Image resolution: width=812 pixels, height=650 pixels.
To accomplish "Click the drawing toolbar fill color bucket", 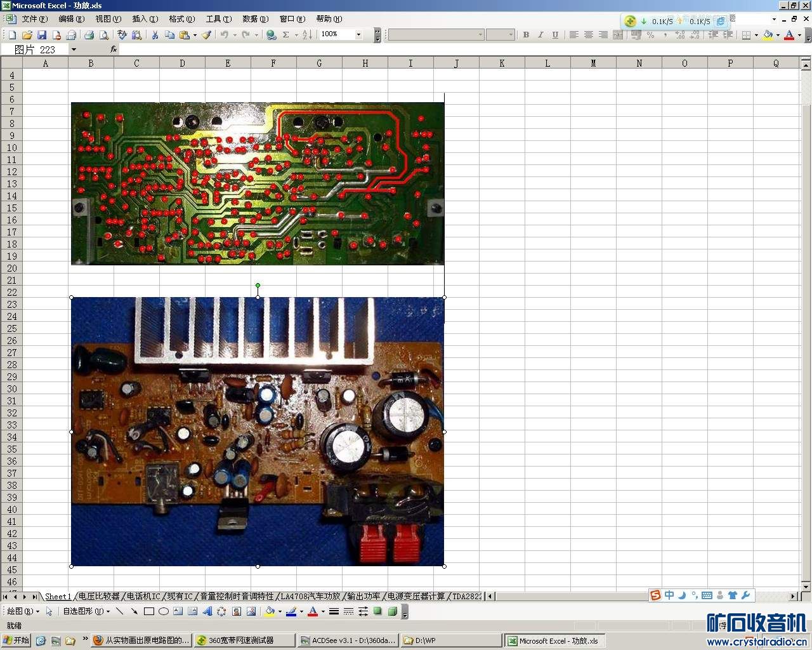I will point(270,611).
